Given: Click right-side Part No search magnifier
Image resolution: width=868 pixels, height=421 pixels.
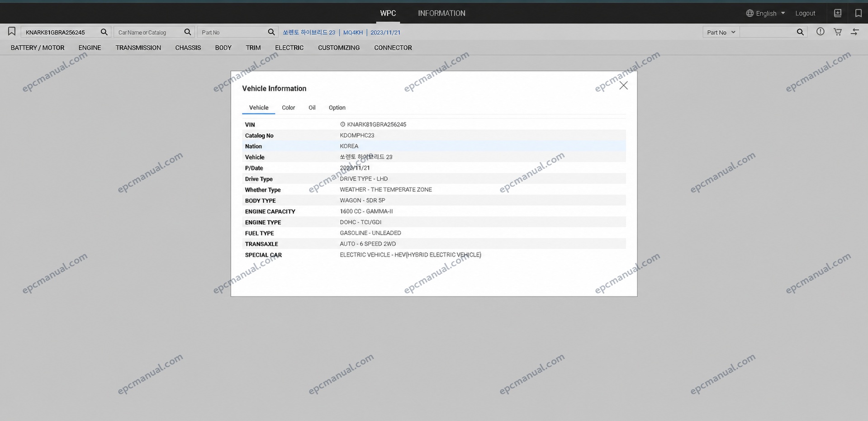Looking at the screenshot, I should (x=800, y=32).
